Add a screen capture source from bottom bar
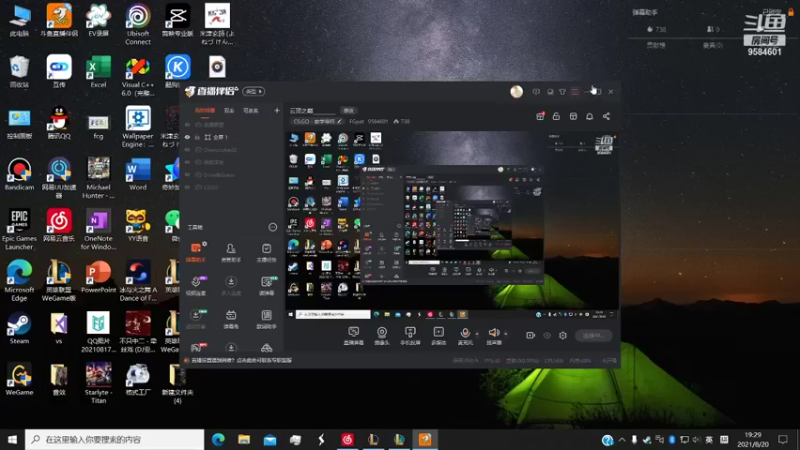Viewport: 800px width, 450px height. point(354,336)
